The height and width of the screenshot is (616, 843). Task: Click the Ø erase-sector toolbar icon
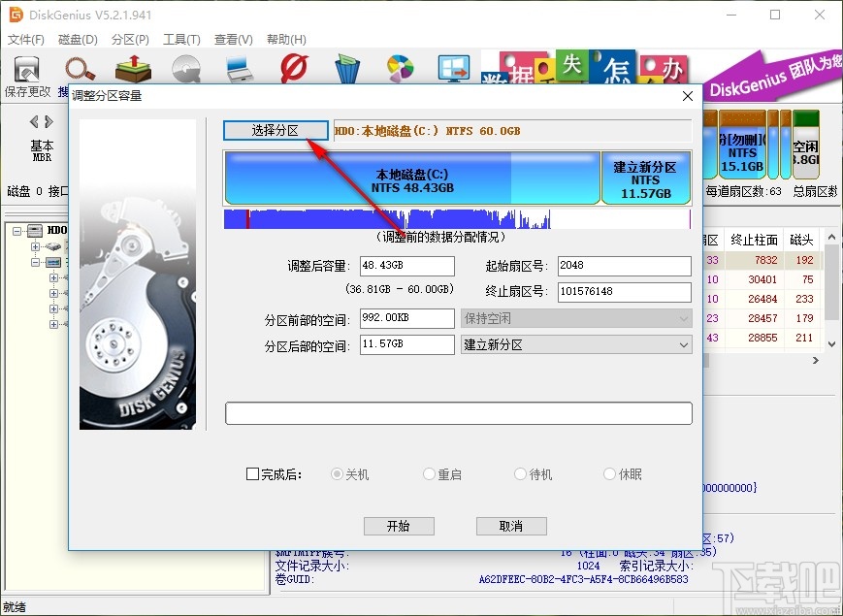tap(292, 70)
